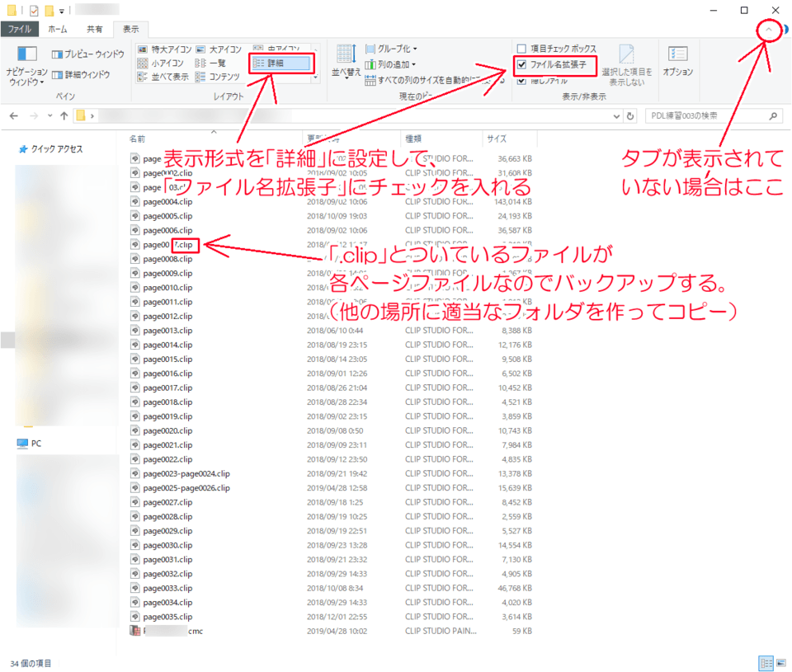792x672 pixels.
Task: Uncheck the 隠しファイル checkbox
Action: (521, 80)
